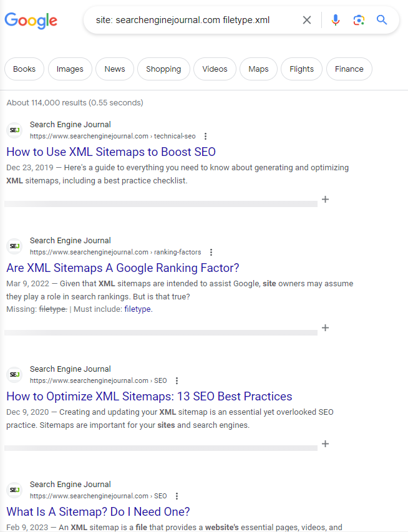Viewport: 408px width, 532px height.
Task: Select the Videos filter chip
Action: [x=215, y=69]
